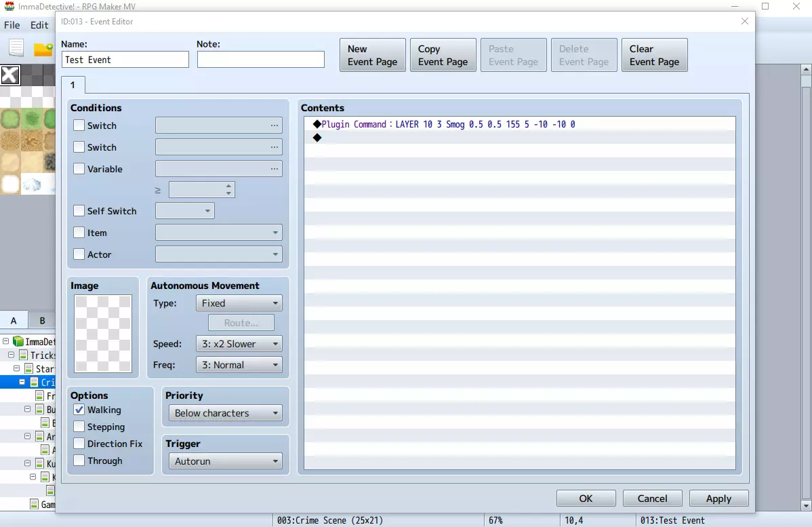Click the Delete Event Page button
Viewport: 812px width, 527px height.
coord(584,55)
